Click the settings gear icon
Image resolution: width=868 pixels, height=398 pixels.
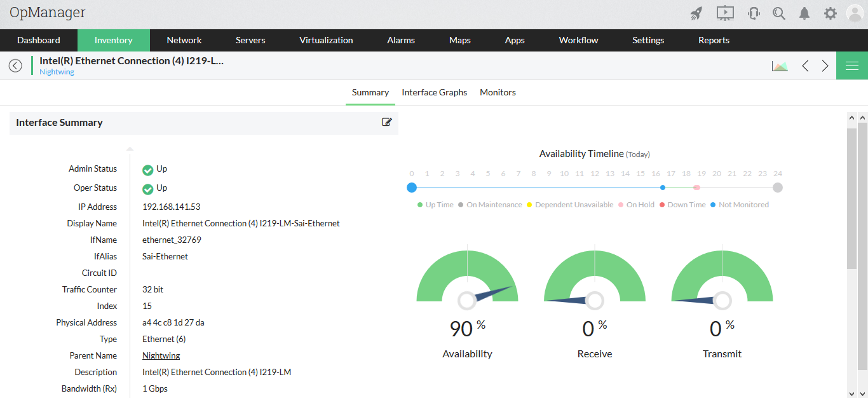coord(830,13)
